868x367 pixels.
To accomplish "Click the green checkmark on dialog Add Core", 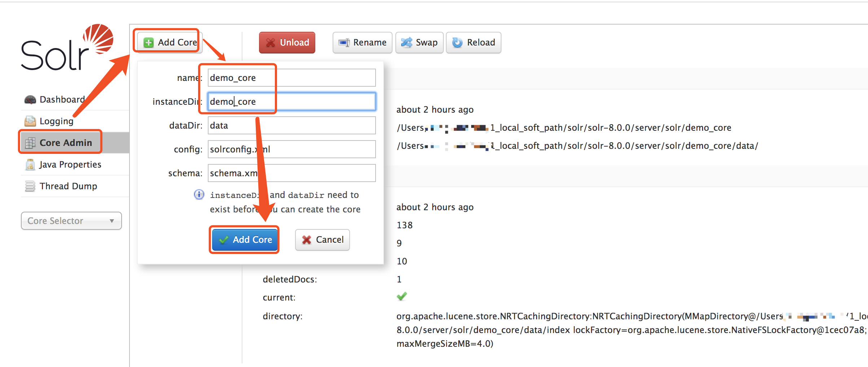I will click(x=224, y=240).
